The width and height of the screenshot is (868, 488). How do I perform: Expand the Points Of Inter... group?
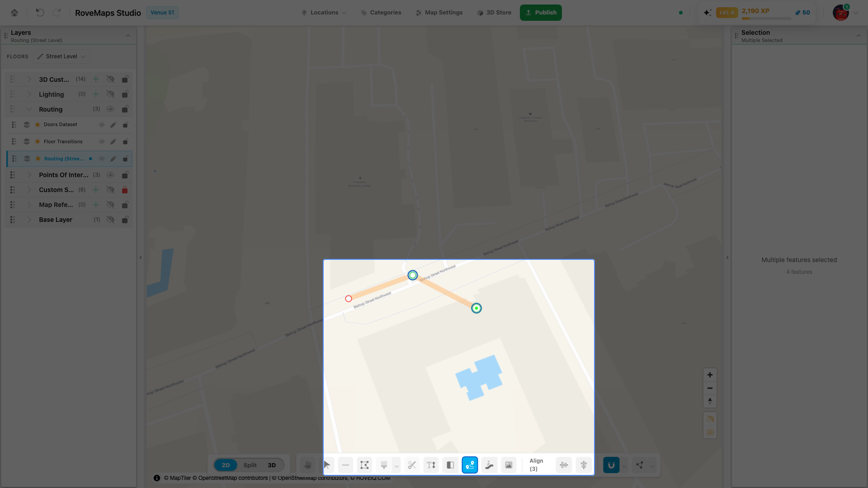(29, 175)
